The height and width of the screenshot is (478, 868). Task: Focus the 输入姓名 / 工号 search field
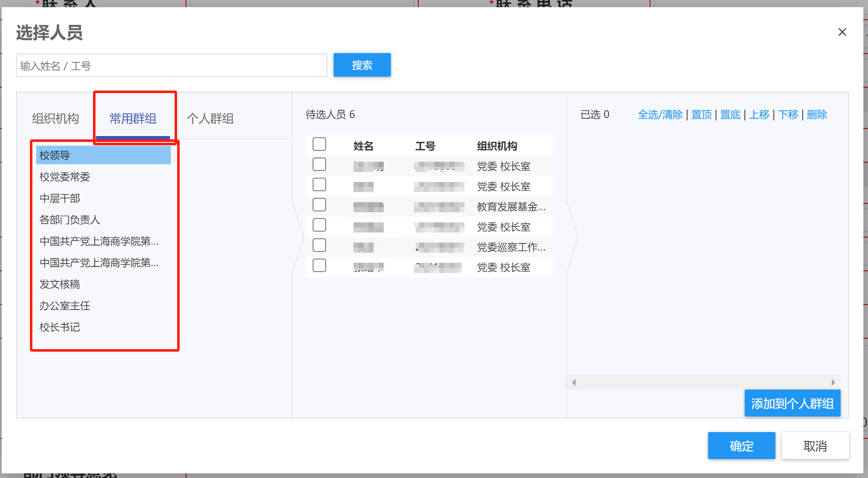coord(171,66)
